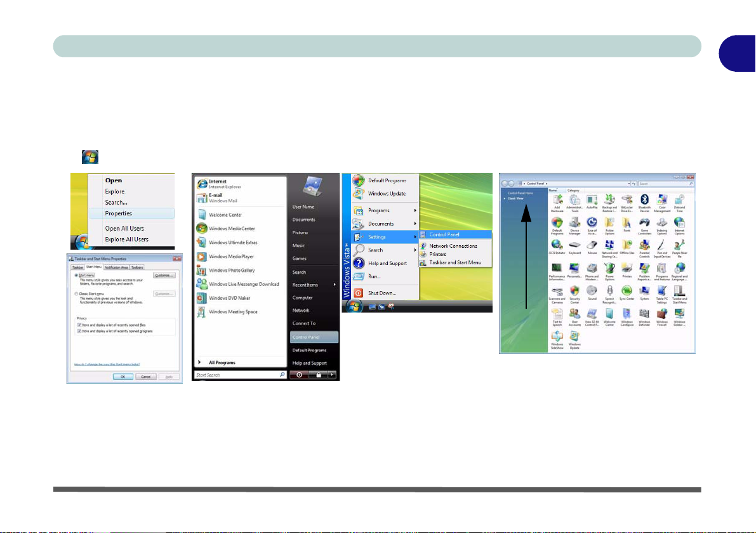Click the Start orb on classic menu taskbar

[x=354, y=306]
